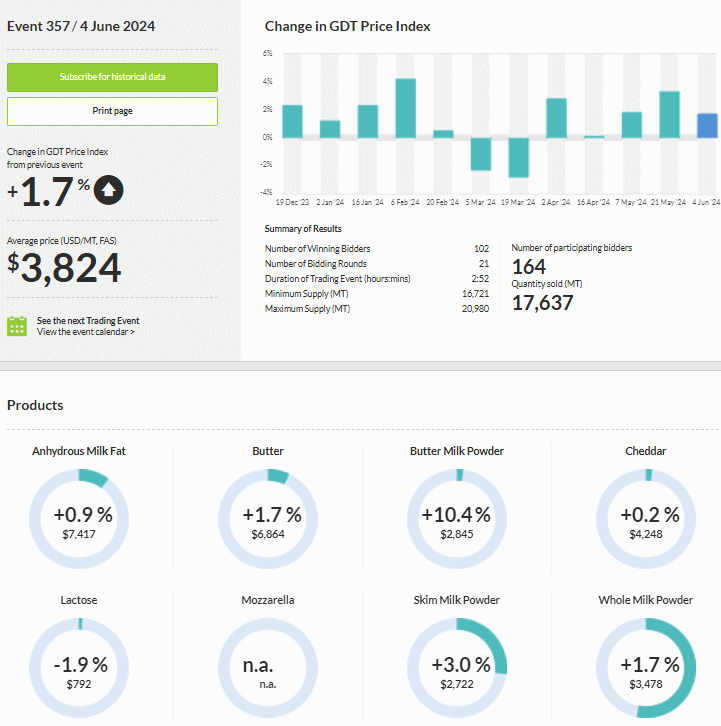
Task: Open the Lactose product donut chart
Action: coord(79,668)
